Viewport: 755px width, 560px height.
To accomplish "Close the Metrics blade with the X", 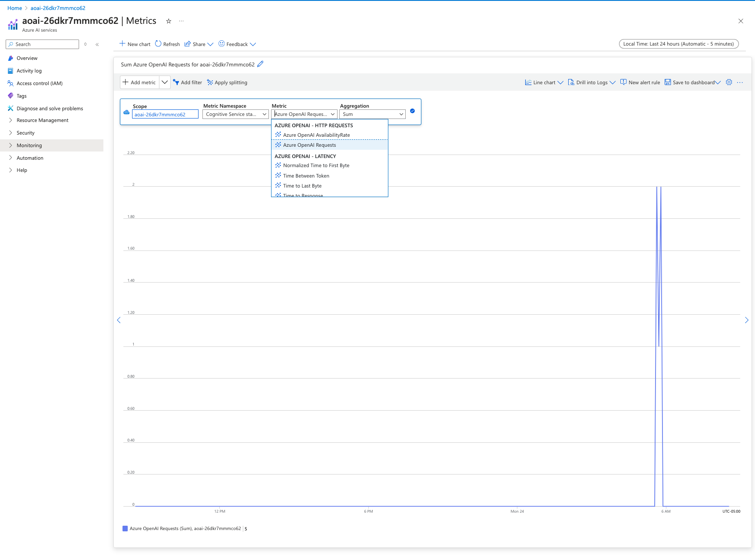I will point(741,21).
